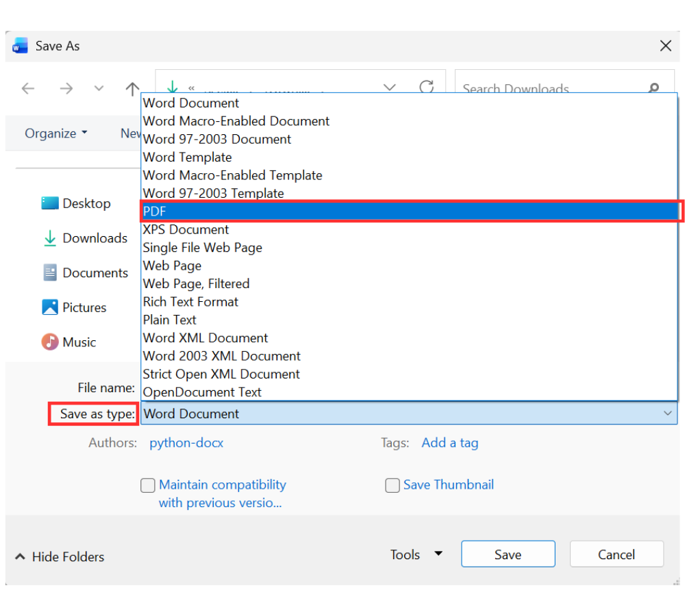Pick the plain Web Page type, not Filtered
Viewport: 685px width, 616px height.
[409, 266]
